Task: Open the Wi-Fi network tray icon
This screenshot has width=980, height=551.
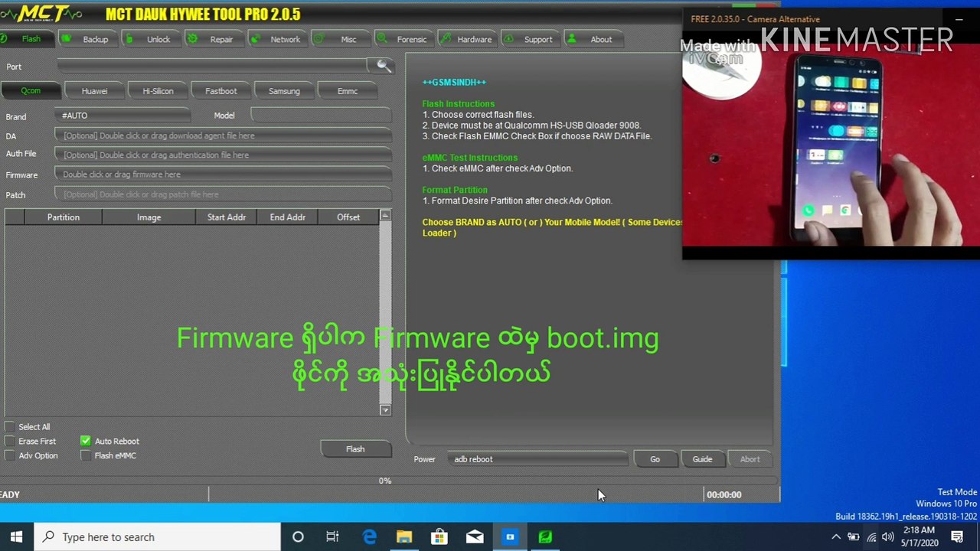Action: click(x=871, y=537)
